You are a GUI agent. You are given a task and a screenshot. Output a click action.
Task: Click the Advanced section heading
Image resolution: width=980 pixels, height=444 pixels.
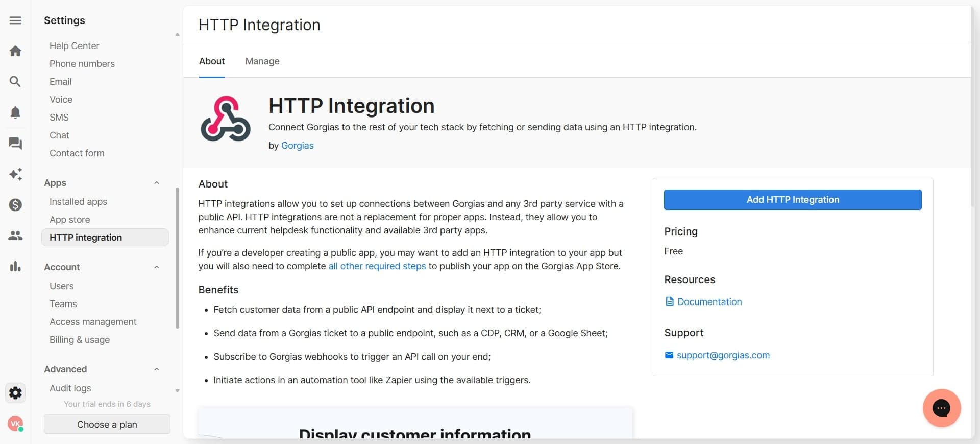pos(65,369)
